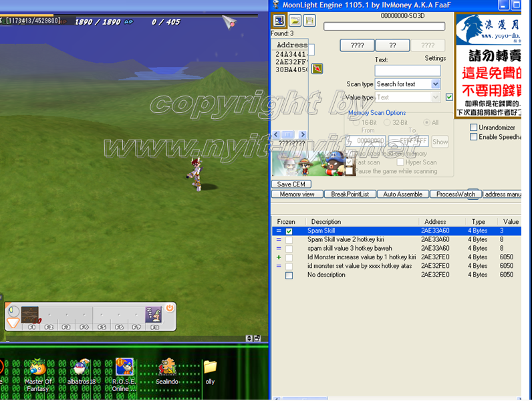The height and width of the screenshot is (401, 532).
Task: Click the Save CEM button
Action: [291, 184]
